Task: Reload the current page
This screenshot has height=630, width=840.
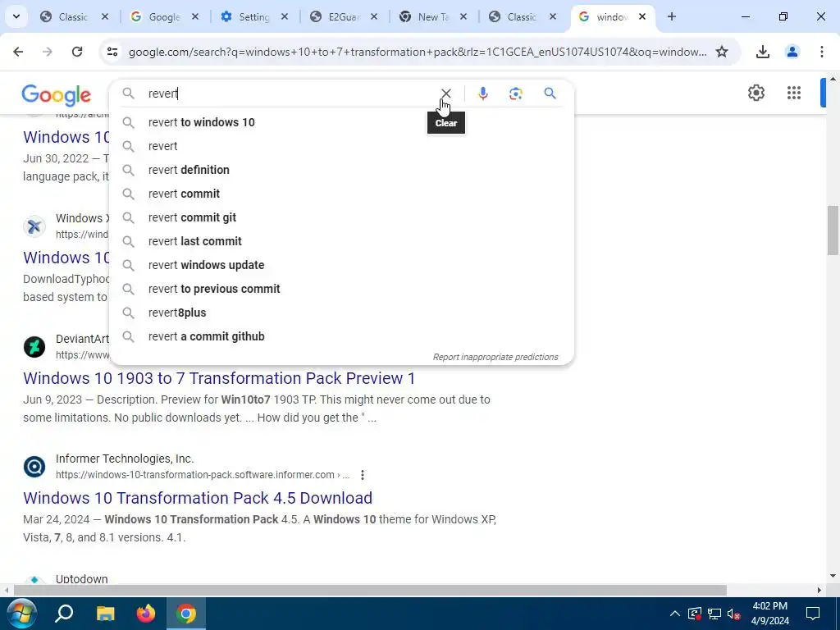Action: point(77,52)
